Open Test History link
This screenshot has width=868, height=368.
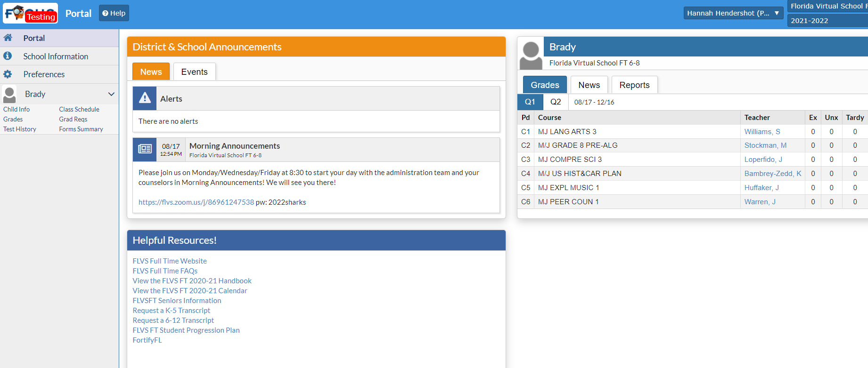click(x=20, y=129)
